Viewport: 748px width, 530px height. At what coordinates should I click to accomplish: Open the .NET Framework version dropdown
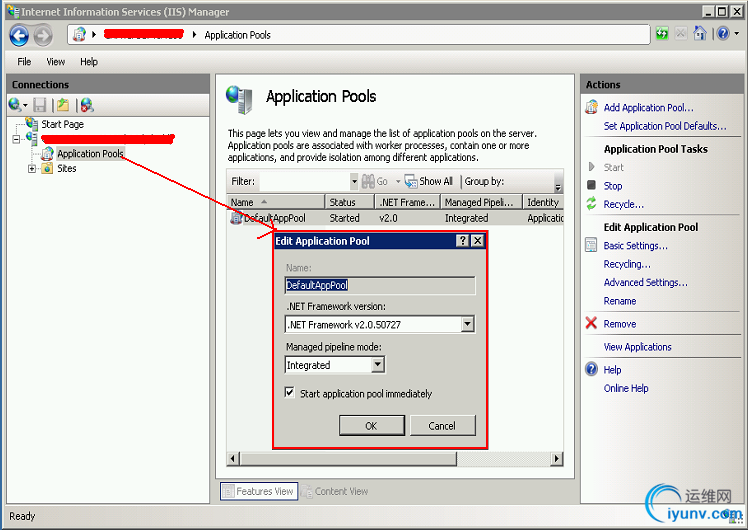468,324
